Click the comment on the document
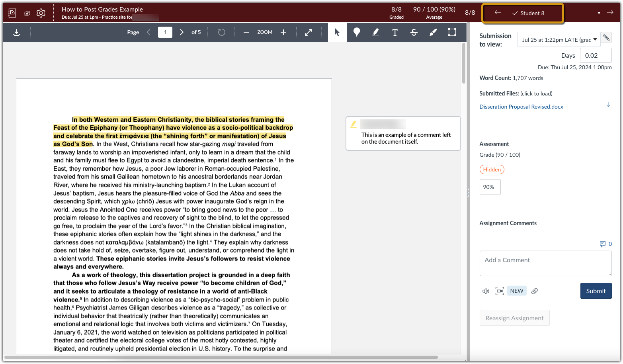 (x=403, y=133)
